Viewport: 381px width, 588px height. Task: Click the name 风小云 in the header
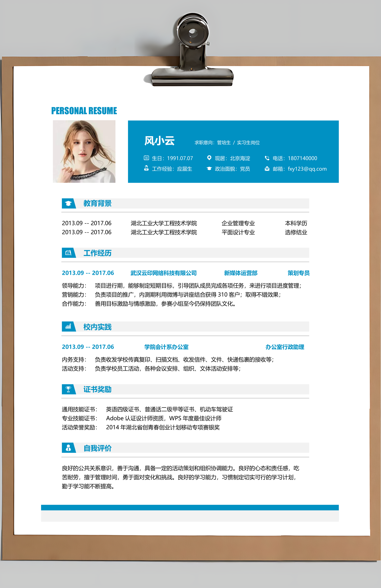point(160,141)
